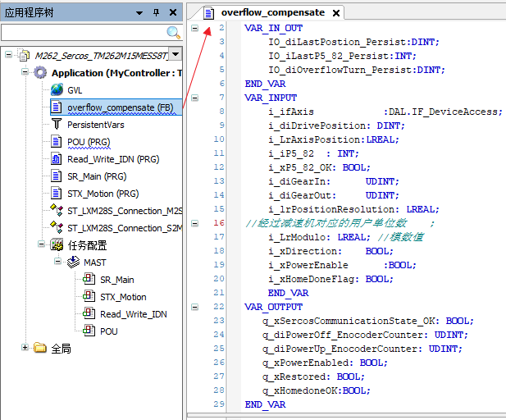Viewport: 506px width, 420px height.
Task: Collapse the VAR_OUTPUT code block
Action: click(194, 306)
